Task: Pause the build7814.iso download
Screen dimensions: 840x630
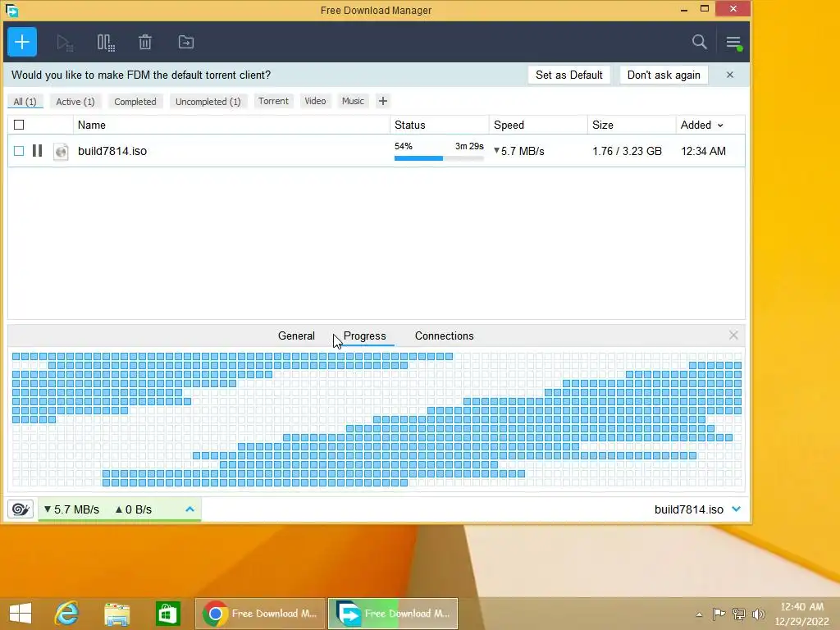Action: point(37,151)
